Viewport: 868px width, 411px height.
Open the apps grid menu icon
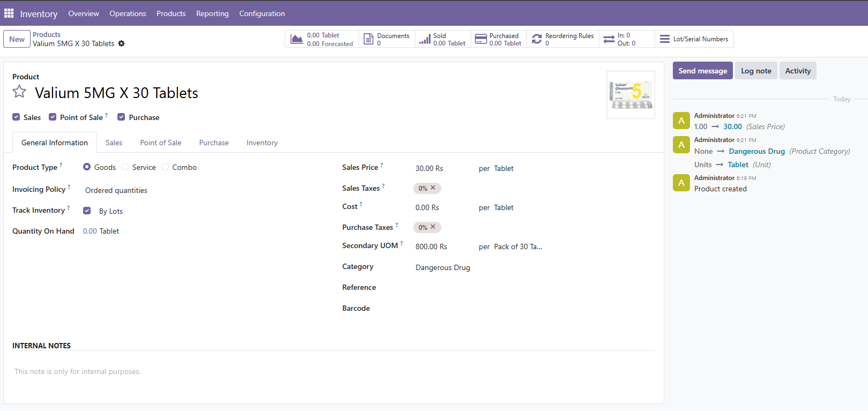[x=9, y=13]
